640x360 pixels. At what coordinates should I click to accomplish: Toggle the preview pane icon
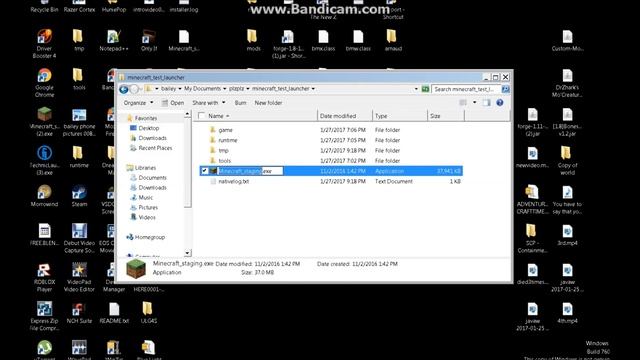coord(487,103)
